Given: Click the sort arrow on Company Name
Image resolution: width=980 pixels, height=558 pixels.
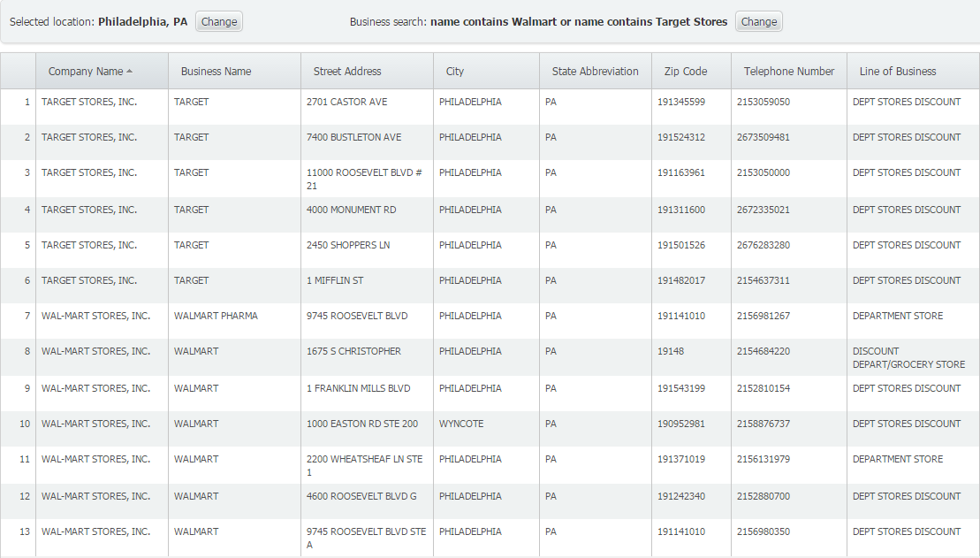Looking at the screenshot, I should [130, 72].
